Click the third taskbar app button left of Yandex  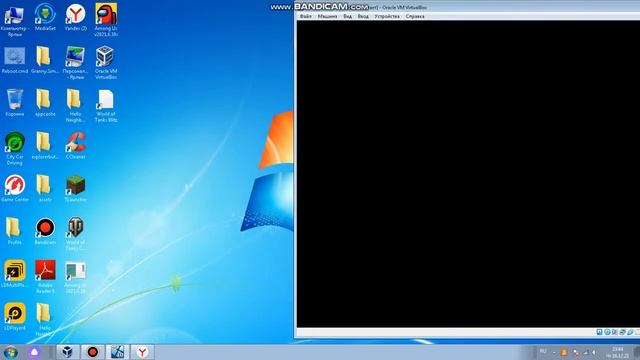[118, 352]
